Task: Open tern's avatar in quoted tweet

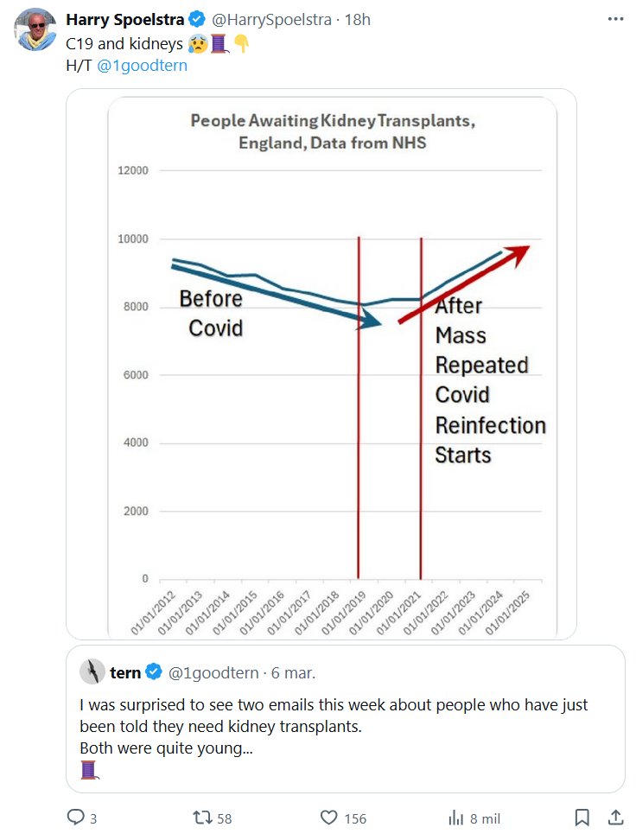Action: [x=92, y=671]
